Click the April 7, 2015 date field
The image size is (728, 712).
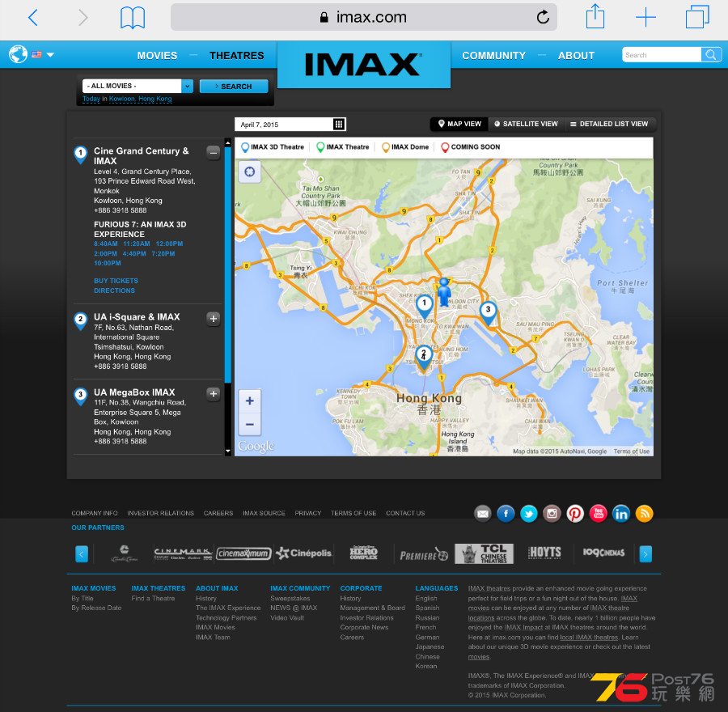pos(284,125)
